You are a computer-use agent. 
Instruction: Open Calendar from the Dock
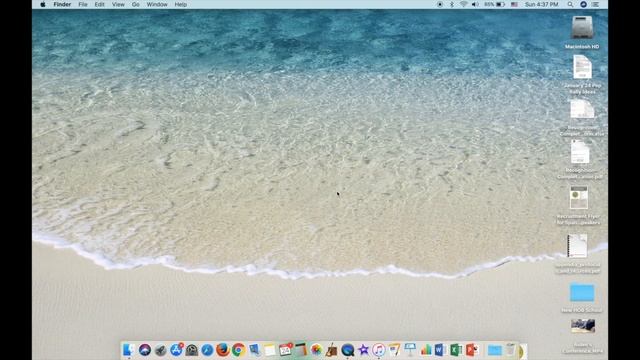(285, 350)
